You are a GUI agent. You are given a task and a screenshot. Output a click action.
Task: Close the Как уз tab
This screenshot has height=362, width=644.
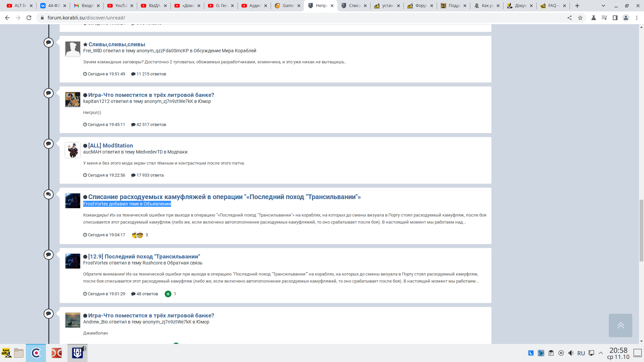[x=498, y=6]
